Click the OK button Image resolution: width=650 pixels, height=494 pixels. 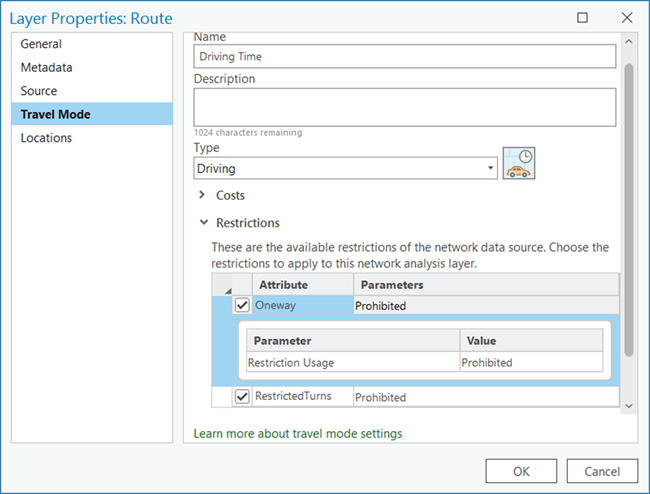point(521,470)
